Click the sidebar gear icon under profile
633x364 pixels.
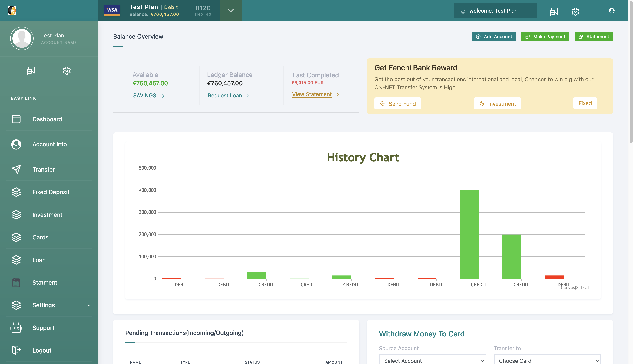[67, 71]
